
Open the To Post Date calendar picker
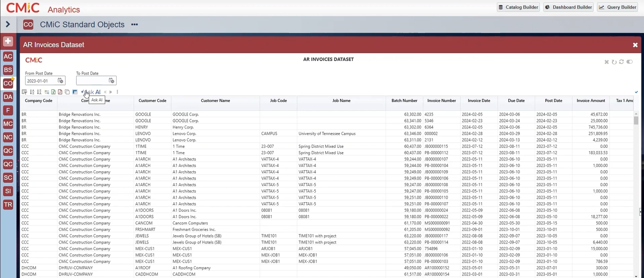click(111, 81)
